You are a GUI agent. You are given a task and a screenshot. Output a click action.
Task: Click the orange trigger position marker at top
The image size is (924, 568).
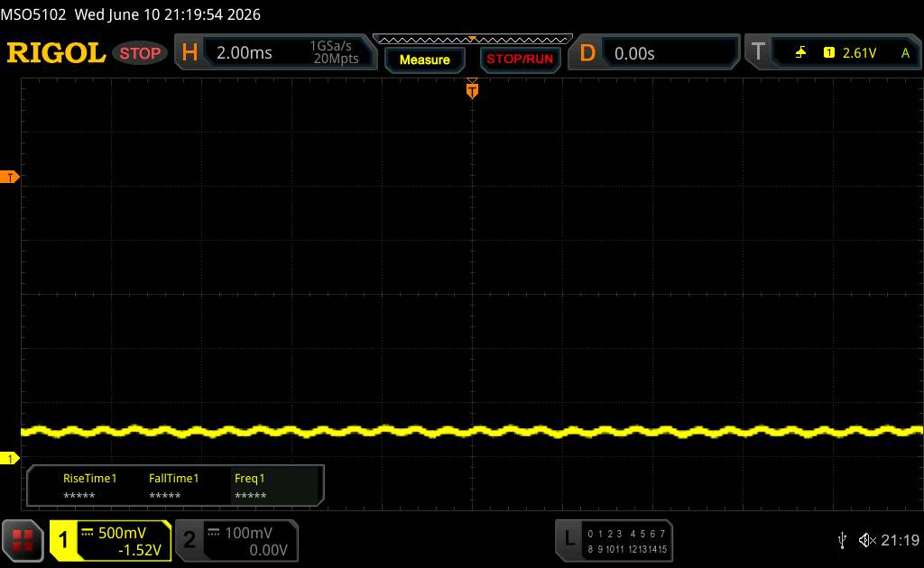(x=472, y=89)
